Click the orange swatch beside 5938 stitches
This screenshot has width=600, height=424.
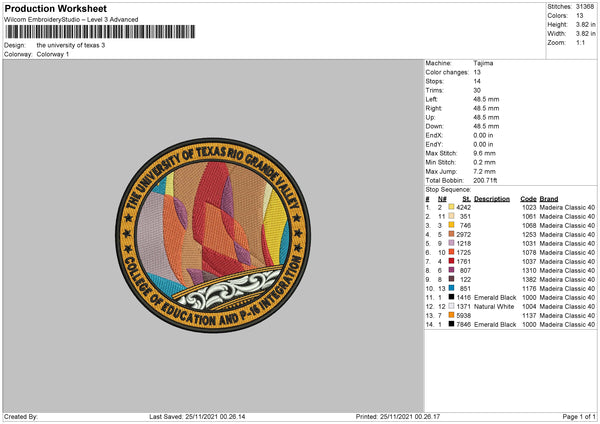pyautogui.click(x=451, y=315)
